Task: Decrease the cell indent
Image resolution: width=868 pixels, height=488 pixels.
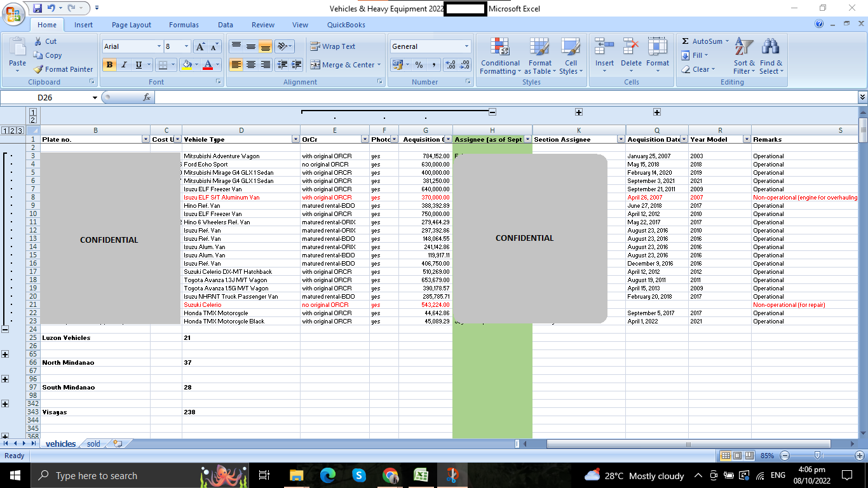Action: [281, 65]
